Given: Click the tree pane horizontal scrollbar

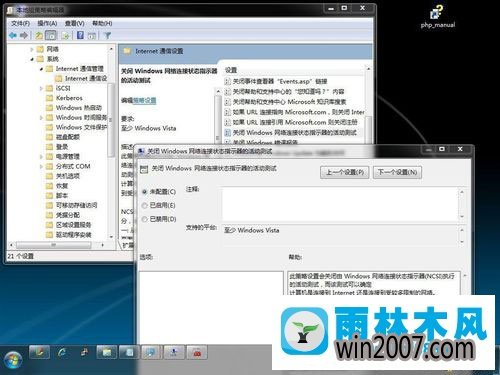Looking at the screenshot, I should 57,245.
